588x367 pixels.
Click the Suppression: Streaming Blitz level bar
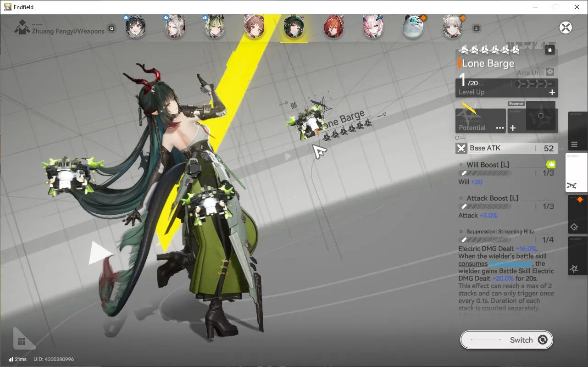click(x=485, y=239)
